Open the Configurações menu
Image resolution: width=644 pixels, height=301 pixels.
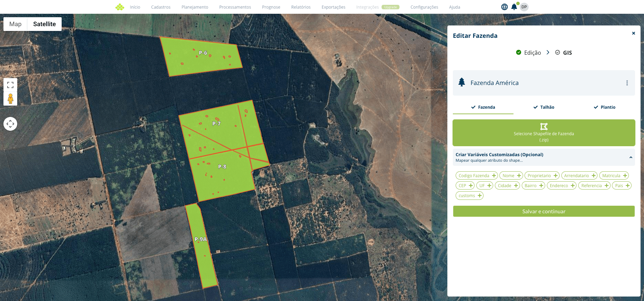[x=424, y=7]
